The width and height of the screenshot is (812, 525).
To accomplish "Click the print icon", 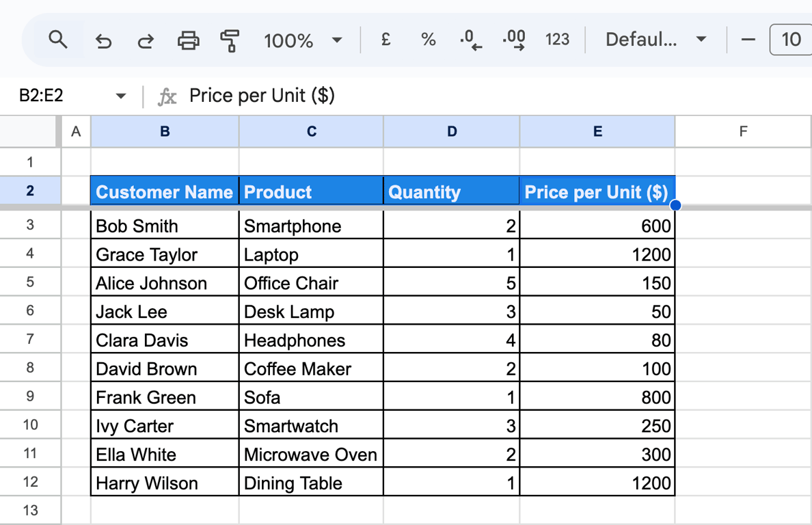I will (188, 40).
